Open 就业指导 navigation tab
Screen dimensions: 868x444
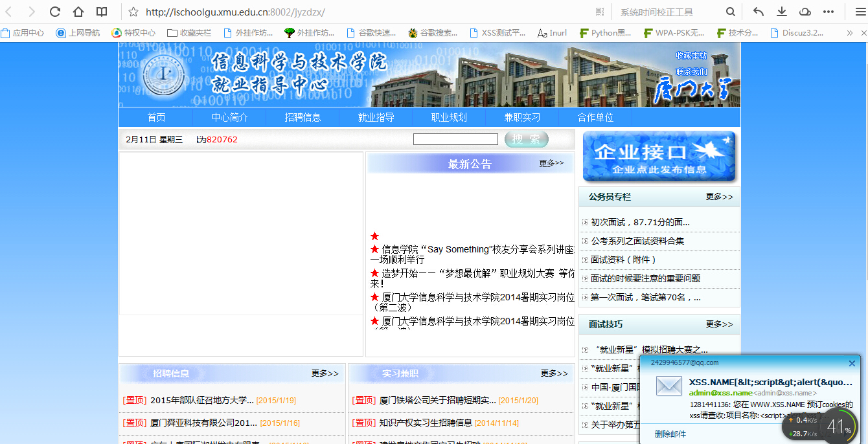[x=376, y=117]
